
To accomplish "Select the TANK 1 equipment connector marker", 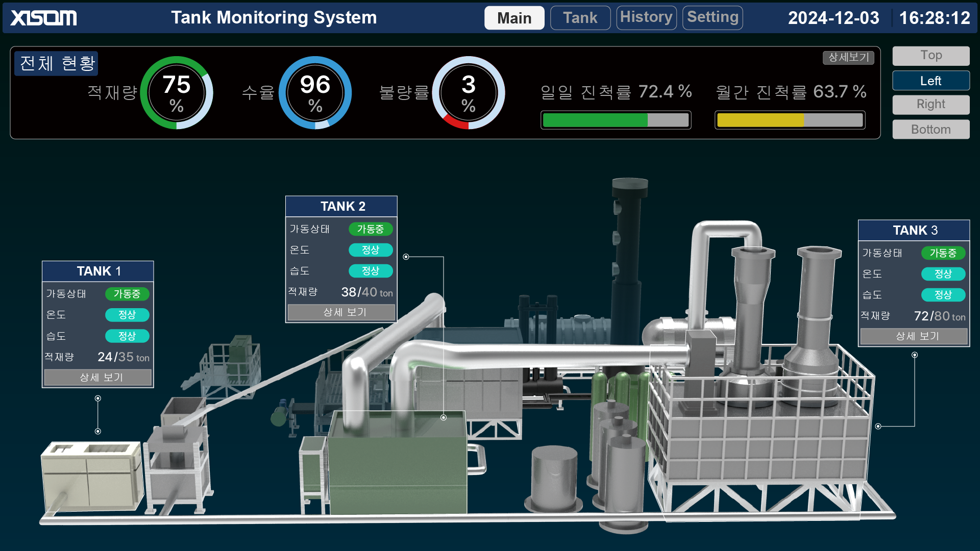I will click(x=98, y=431).
